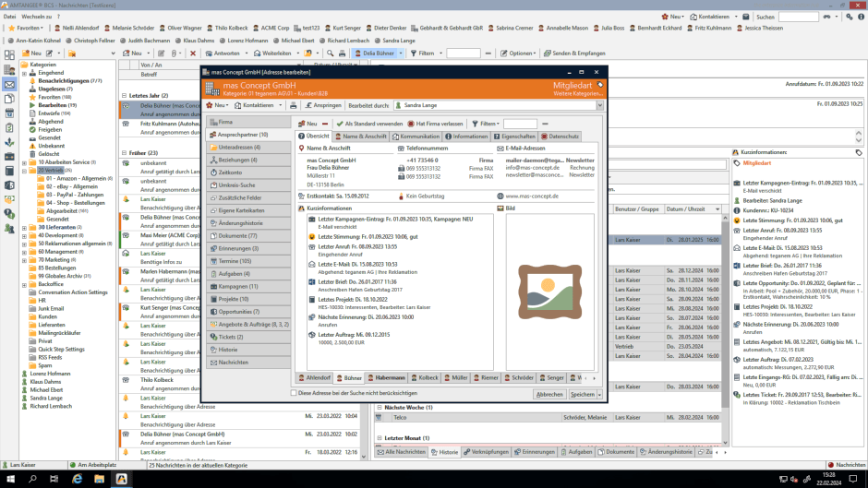Open the Wechseln zu menu
The image size is (868, 488).
37,17
